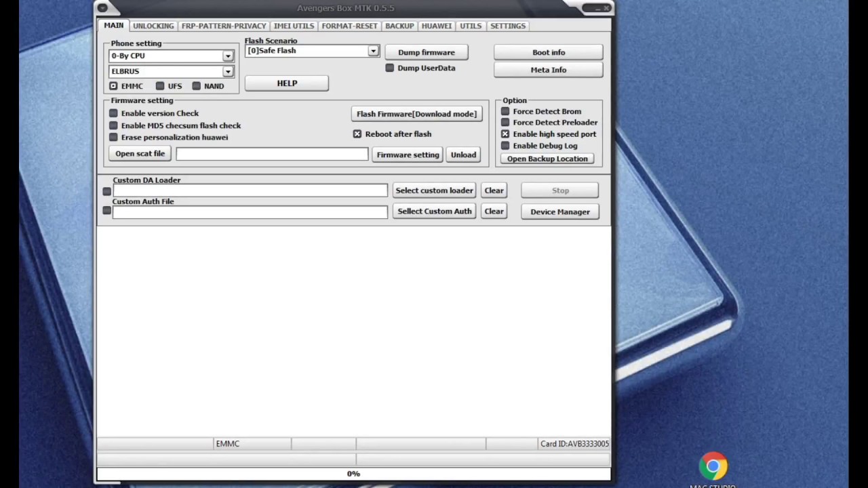Click the Firmware setting button
Screen dimensions: 868x488
pos(408,155)
